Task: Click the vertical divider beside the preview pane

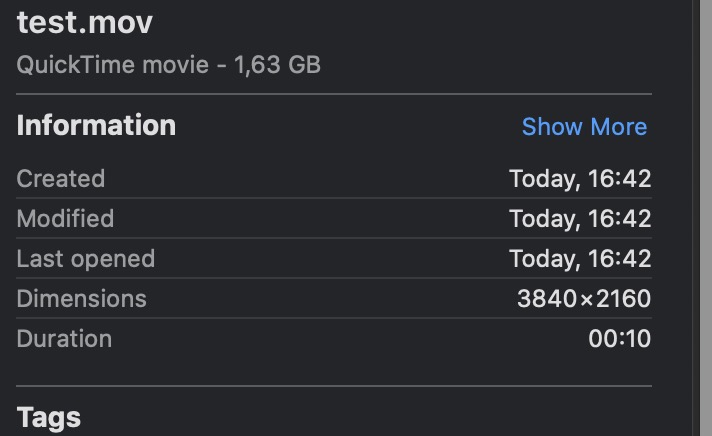Action: (x=693, y=218)
